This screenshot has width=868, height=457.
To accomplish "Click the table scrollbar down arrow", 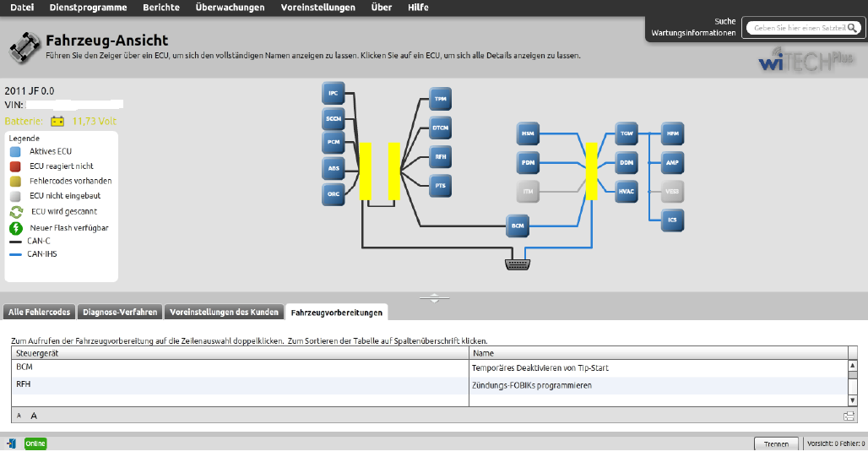I will [x=853, y=401].
